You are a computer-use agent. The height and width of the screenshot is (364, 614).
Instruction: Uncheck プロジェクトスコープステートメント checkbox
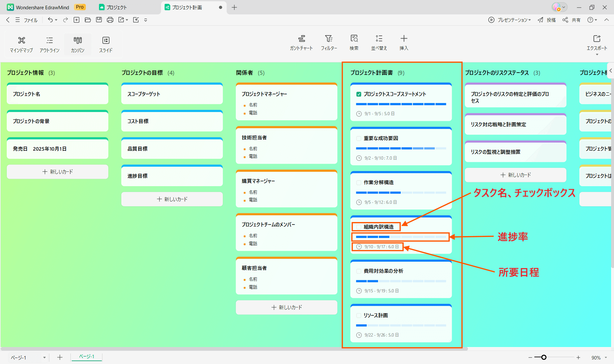click(x=359, y=94)
